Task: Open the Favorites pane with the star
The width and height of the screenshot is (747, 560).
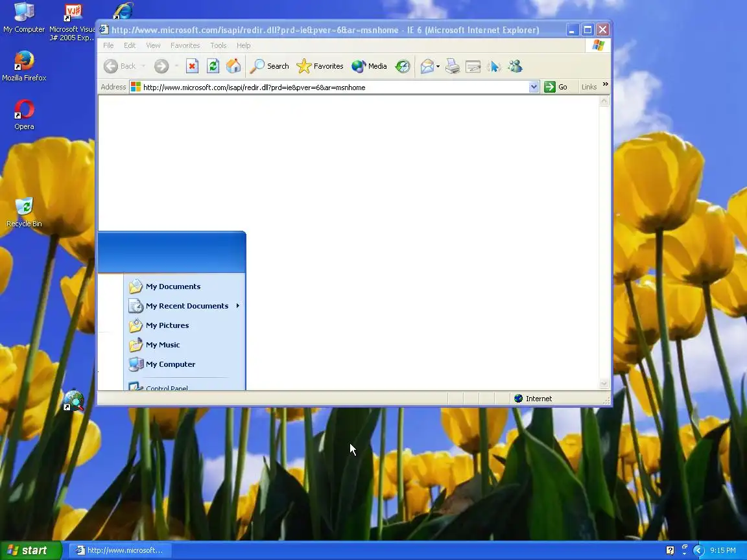Action: (320, 66)
